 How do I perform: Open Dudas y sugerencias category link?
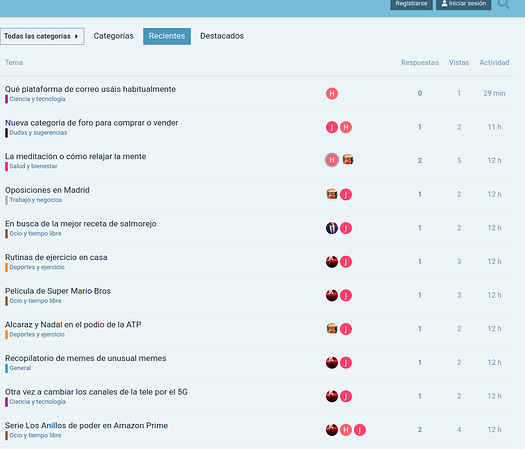(38, 133)
